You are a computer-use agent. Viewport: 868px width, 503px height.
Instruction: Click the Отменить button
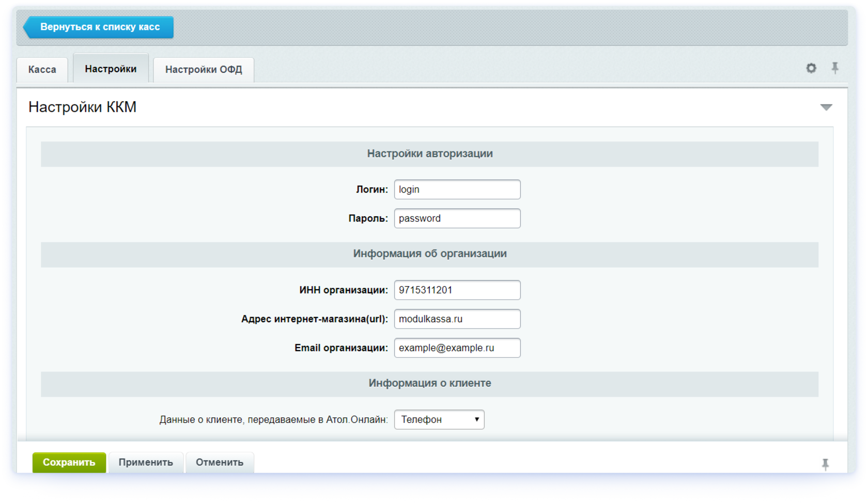click(x=220, y=462)
